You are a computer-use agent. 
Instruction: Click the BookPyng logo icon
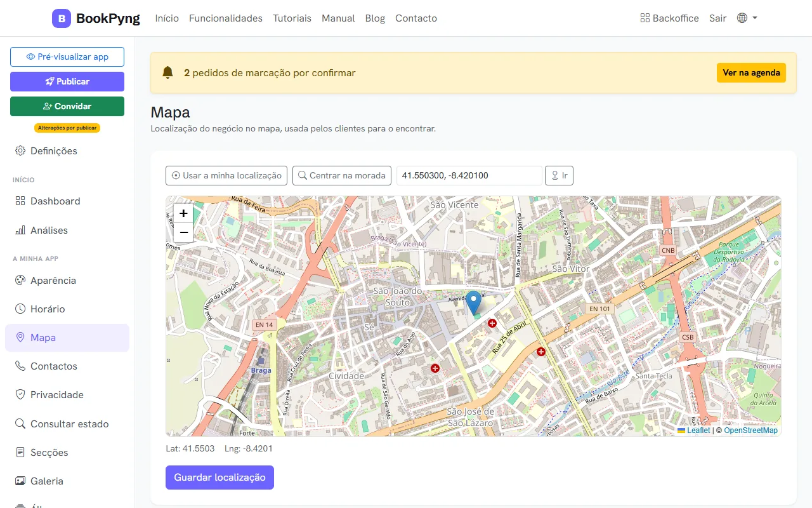(x=62, y=18)
